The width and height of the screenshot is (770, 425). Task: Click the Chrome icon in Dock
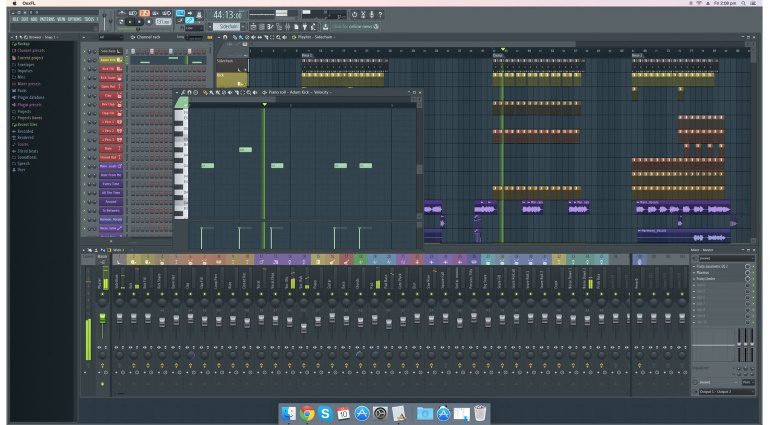coord(307,412)
